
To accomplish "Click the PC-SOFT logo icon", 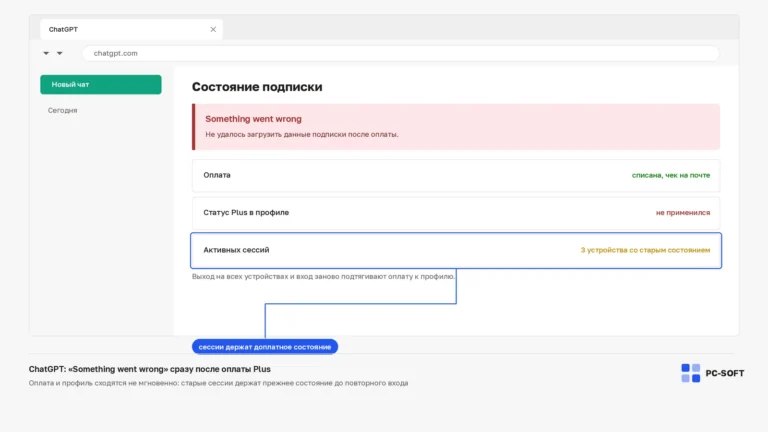I will (691, 373).
